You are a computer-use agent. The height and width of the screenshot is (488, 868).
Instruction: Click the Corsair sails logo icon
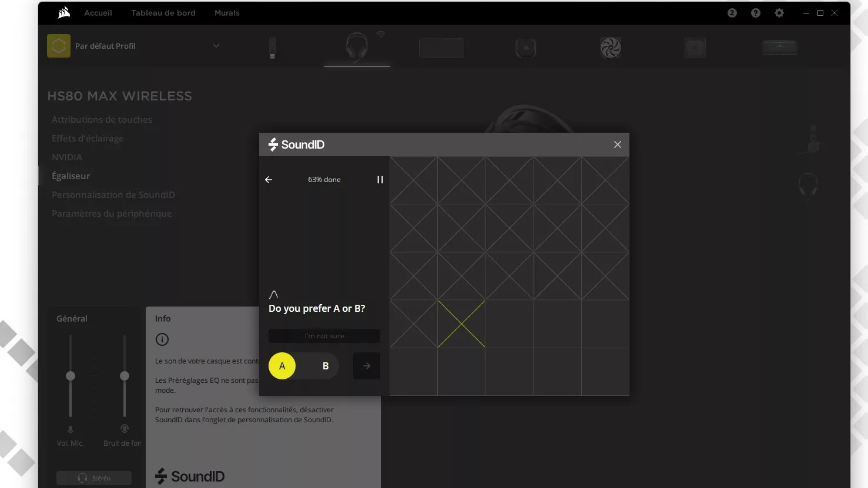pos(64,12)
